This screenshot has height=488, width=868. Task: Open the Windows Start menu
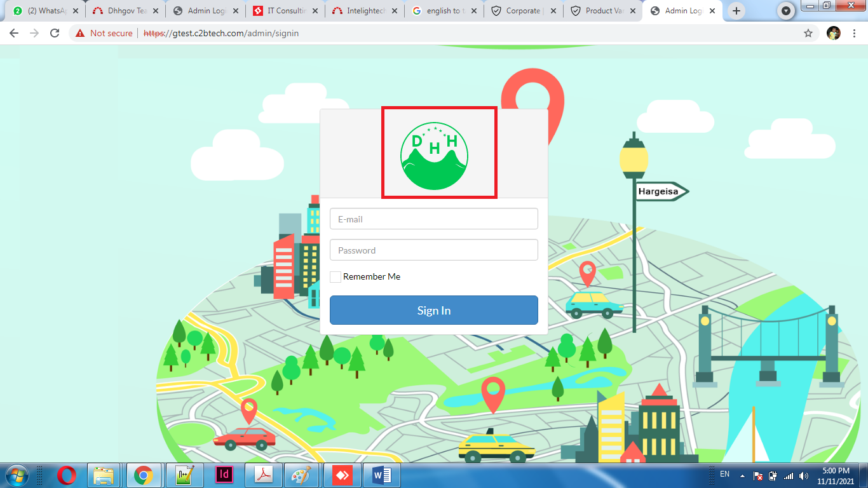tap(17, 475)
